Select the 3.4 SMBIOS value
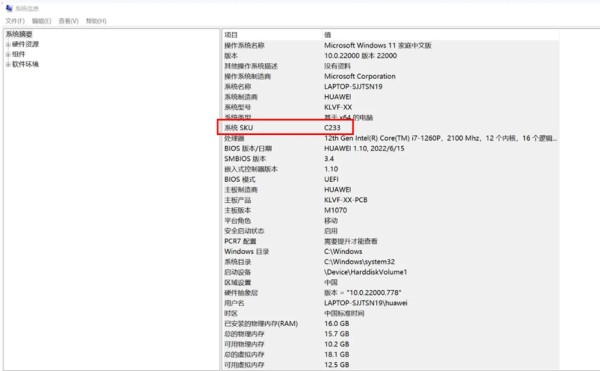 (x=329, y=159)
